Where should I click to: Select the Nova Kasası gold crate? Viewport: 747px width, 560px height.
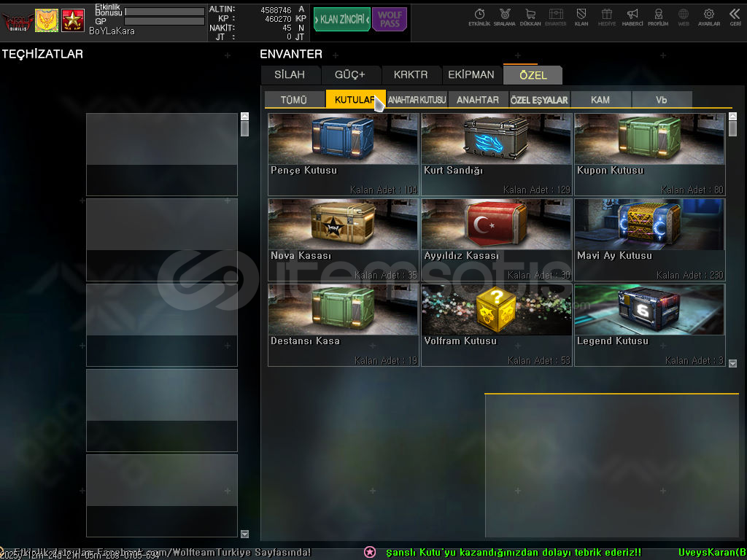pos(344,239)
